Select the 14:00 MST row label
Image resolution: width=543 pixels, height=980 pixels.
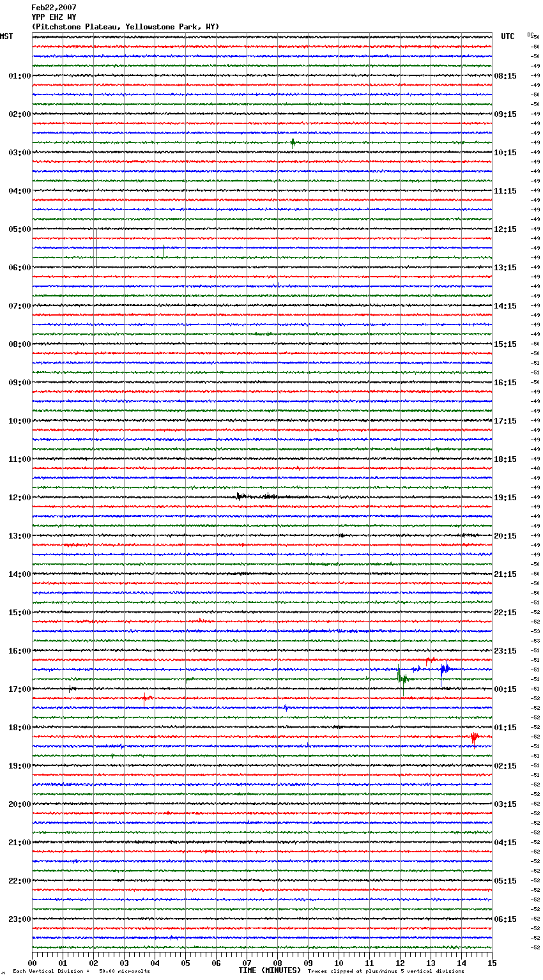19,574
